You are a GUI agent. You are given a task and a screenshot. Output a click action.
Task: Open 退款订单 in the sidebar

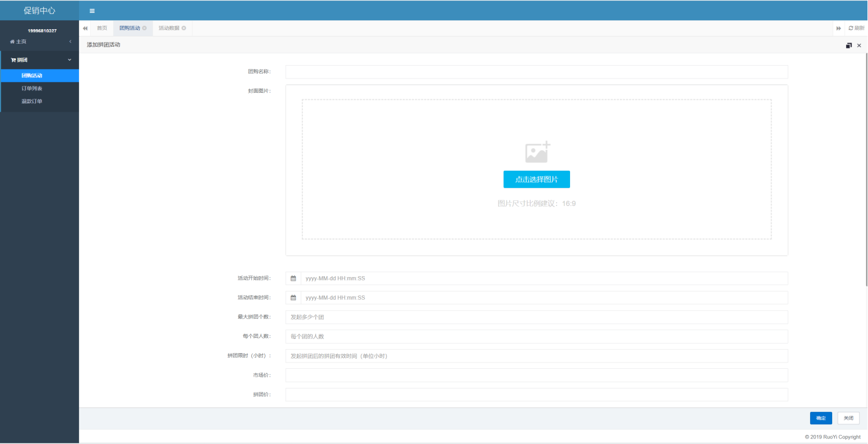point(32,102)
